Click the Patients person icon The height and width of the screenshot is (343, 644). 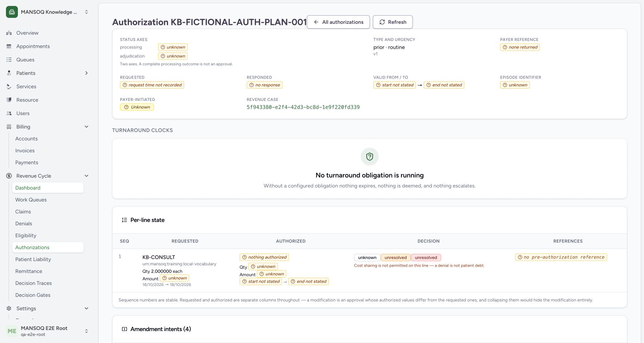(9, 73)
